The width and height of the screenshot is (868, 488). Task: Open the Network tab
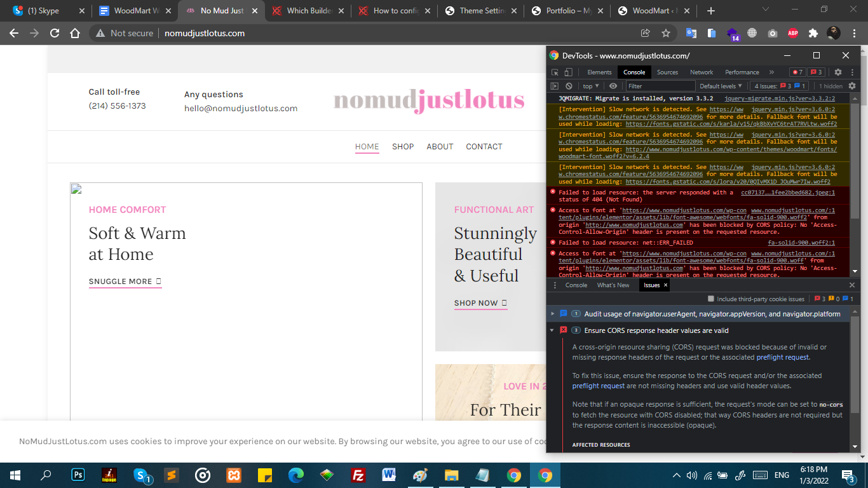[702, 72]
